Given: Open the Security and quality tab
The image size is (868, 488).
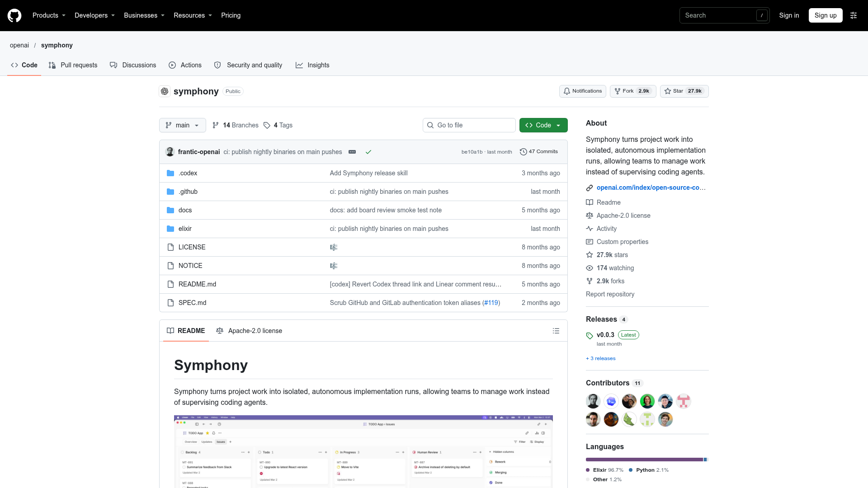Looking at the screenshot, I should (x=248, y=65).
